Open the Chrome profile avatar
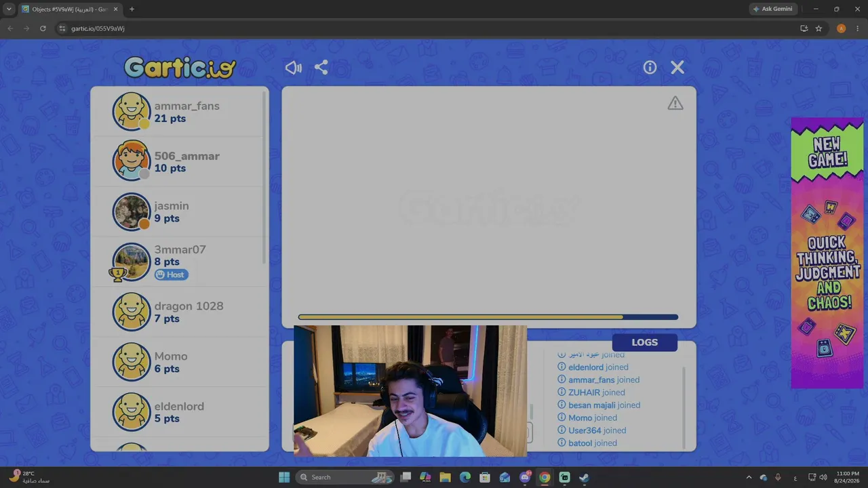Image resolution: width=868 pixels, height=488 pixels. (x=841, y=28)
